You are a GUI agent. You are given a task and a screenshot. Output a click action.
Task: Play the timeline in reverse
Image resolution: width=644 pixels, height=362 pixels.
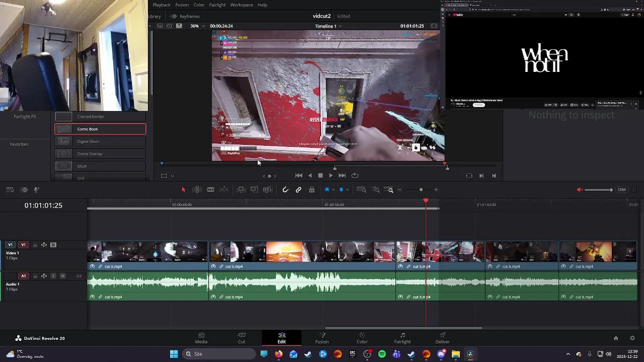(310, 175)
